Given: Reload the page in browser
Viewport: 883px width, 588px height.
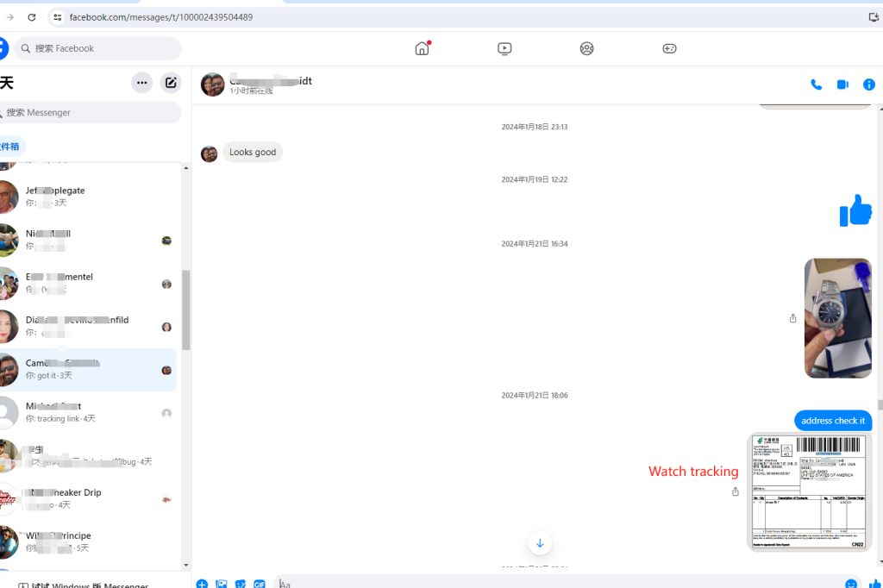Looking at the screenshot, I should tap(32, 17).
